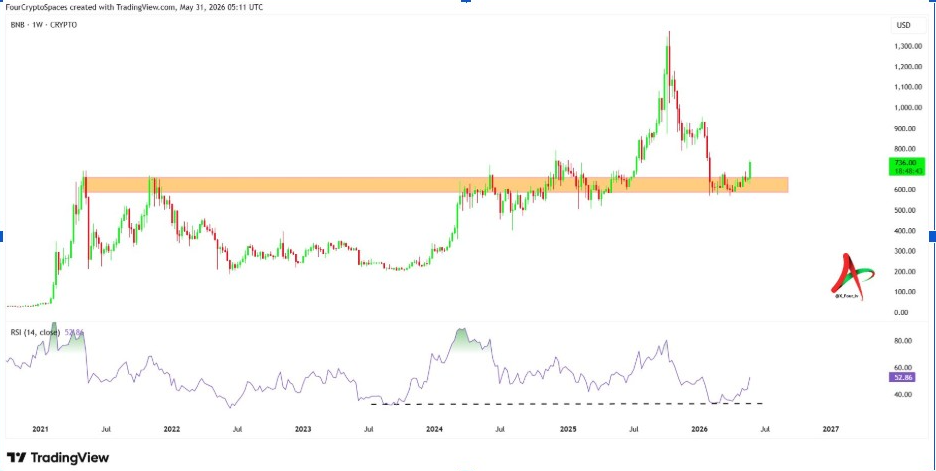Click the 2021 time axis label
Screen dimensions: 936x471
pos(40,429)
